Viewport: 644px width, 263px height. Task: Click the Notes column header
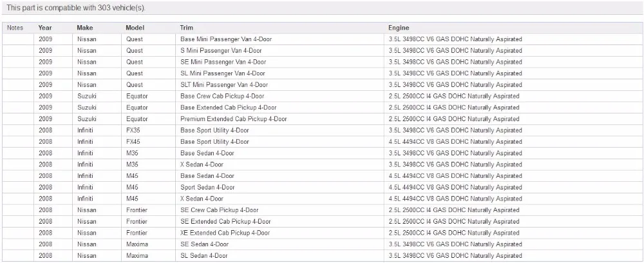(x=15, y=28)
